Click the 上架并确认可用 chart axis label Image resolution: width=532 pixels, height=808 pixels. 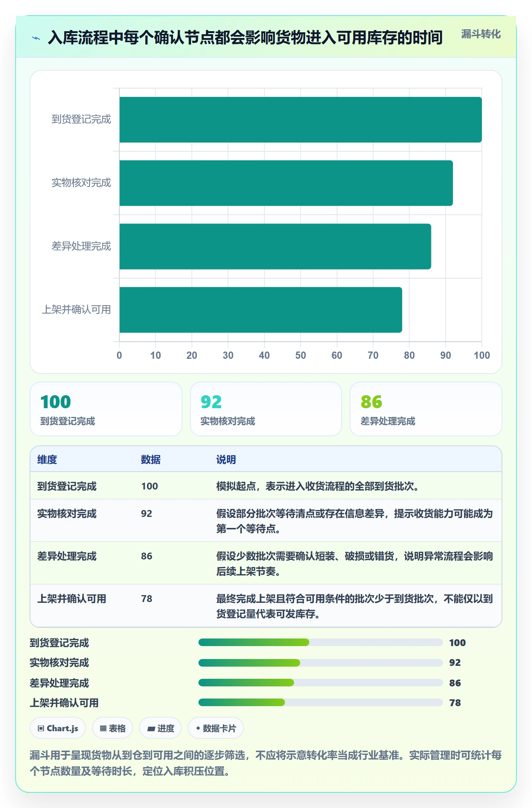point(76,310)
